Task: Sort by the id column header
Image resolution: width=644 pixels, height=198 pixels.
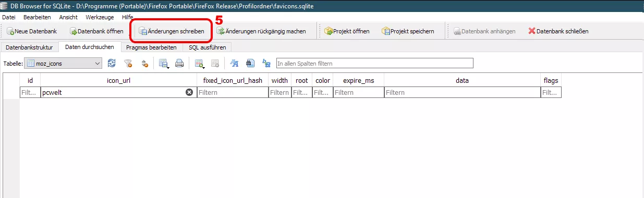Action: (x=30, y=81)
